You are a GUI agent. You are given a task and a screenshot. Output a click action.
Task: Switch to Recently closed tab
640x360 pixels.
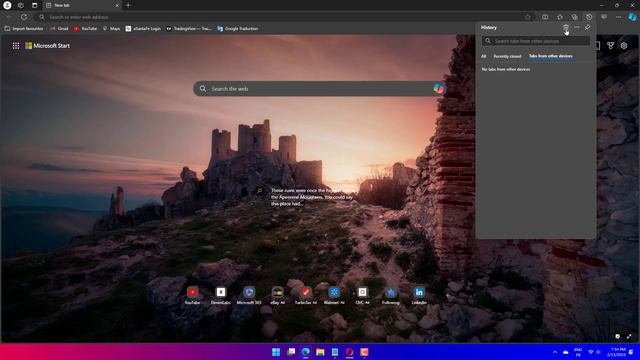click(507, 56)
